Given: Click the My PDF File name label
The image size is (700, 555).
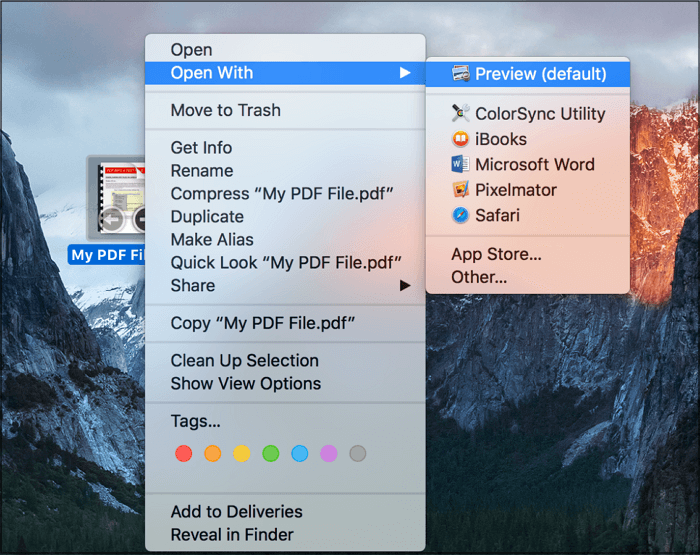Looking at the screenshot, I should 107,255.
